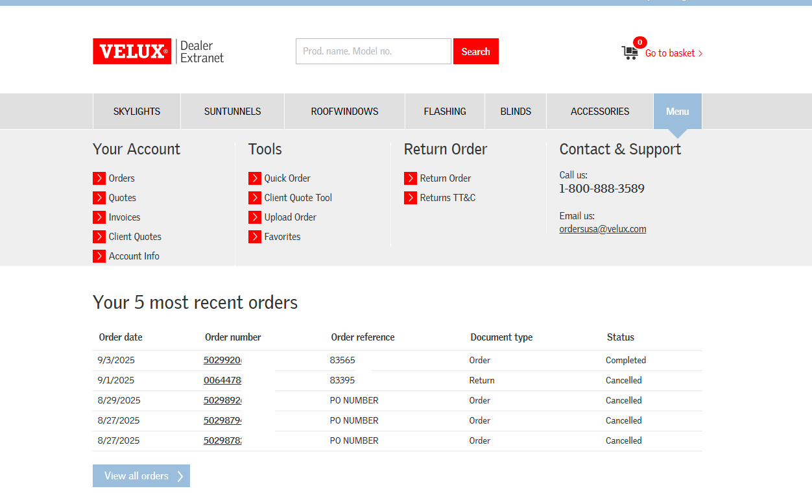Email ordersusa@velux.com support address
812x504 pixels.
[x=603, y=229]
